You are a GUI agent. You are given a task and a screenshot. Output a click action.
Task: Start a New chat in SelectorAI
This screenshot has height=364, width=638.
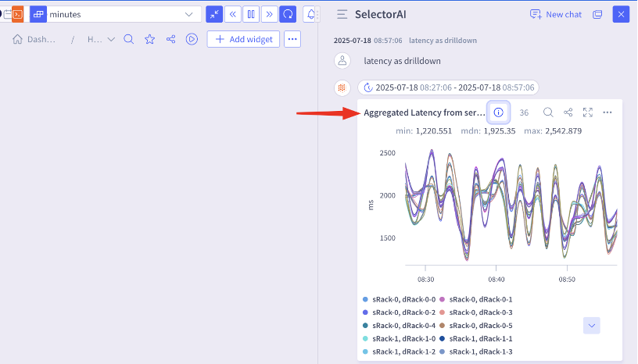(x=556, y=14)
